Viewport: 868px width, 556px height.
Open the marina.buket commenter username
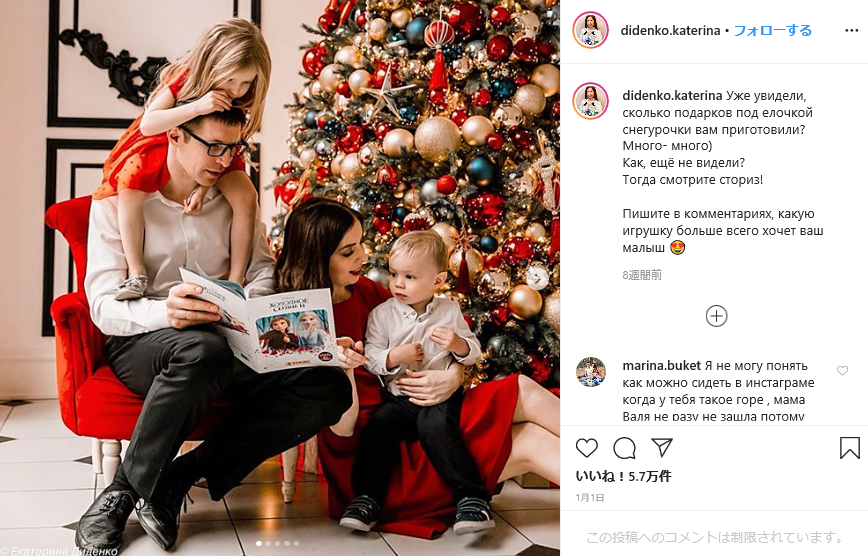[662, 365]
